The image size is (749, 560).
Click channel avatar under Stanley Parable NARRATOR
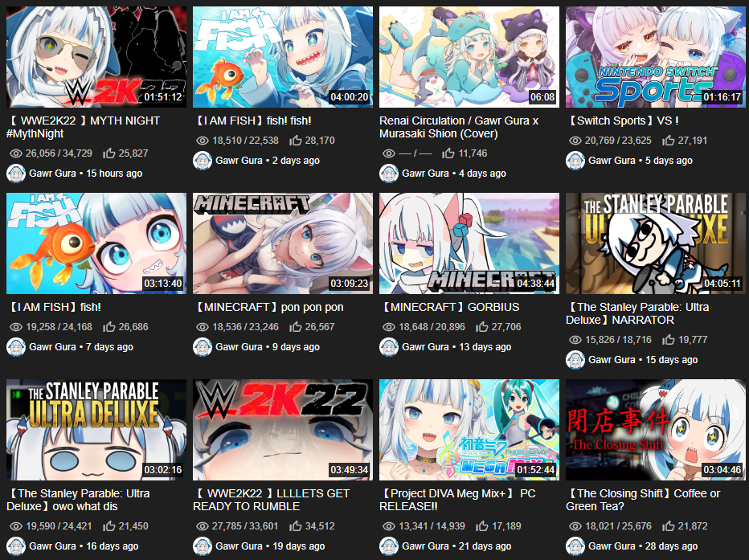(575, 359)
